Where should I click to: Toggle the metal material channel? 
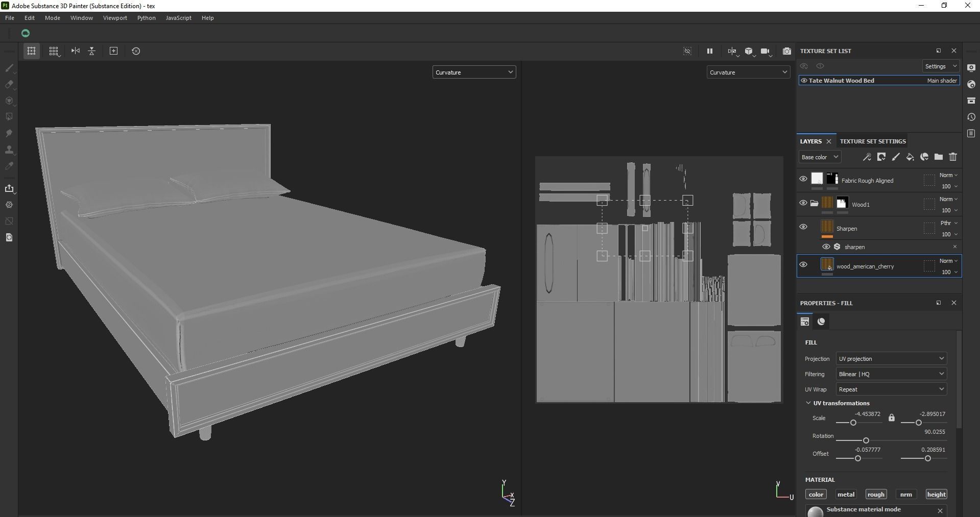click(x=846, y=494)
